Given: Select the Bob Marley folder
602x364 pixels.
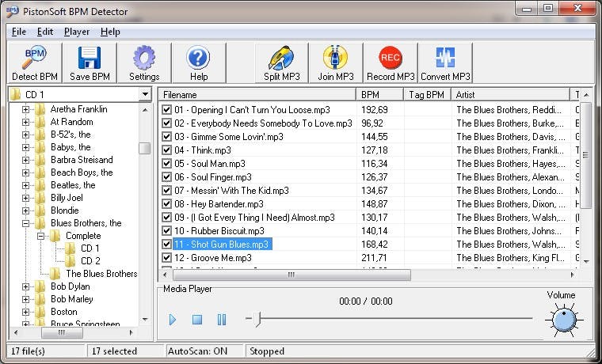Looking at the screenshot, I should 72,299.
